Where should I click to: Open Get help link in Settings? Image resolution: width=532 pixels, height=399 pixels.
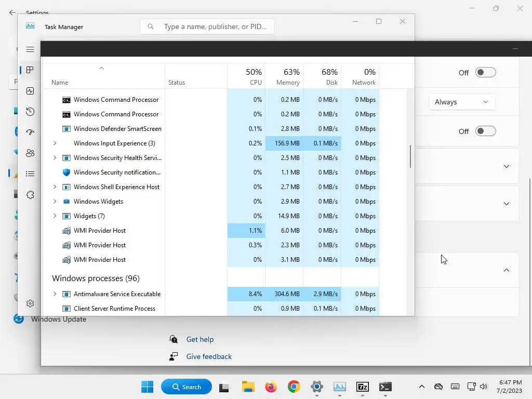[x=200, y=339]
